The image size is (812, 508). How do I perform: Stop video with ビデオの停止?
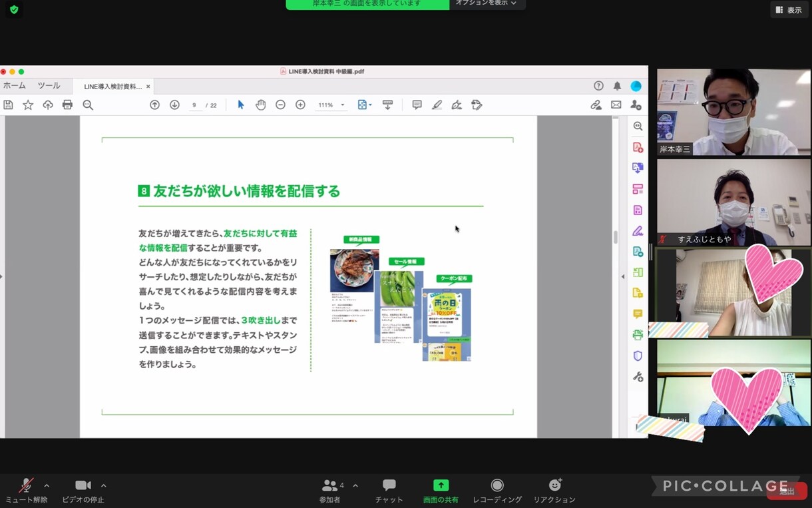tap(83, 491)
